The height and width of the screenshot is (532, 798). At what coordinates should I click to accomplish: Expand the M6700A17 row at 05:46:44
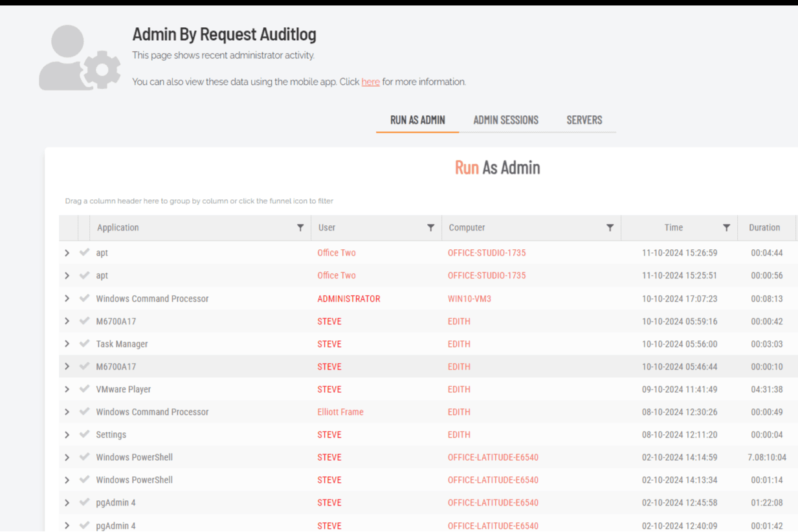tap(67, 366)
